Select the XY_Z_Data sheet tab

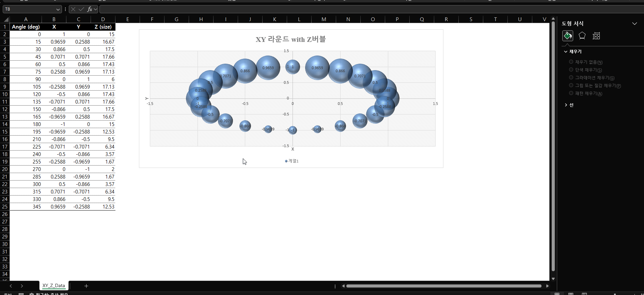click(x=54, y=285)
